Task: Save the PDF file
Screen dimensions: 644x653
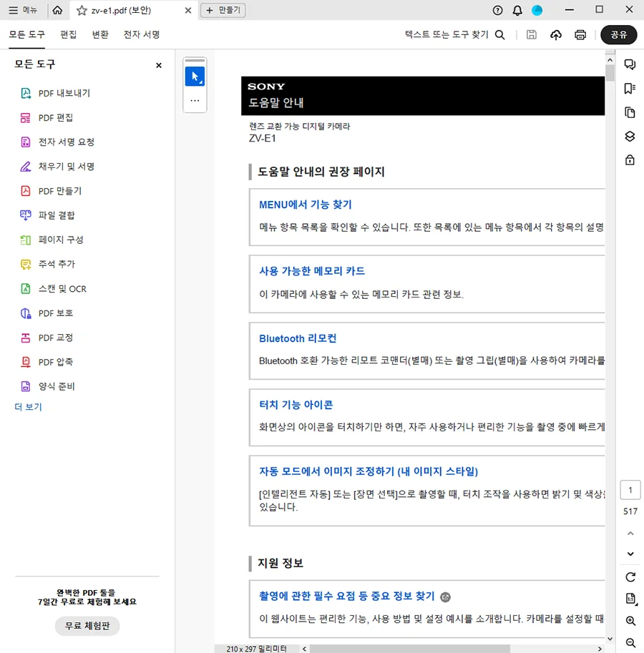Action: tap(531, 34)
